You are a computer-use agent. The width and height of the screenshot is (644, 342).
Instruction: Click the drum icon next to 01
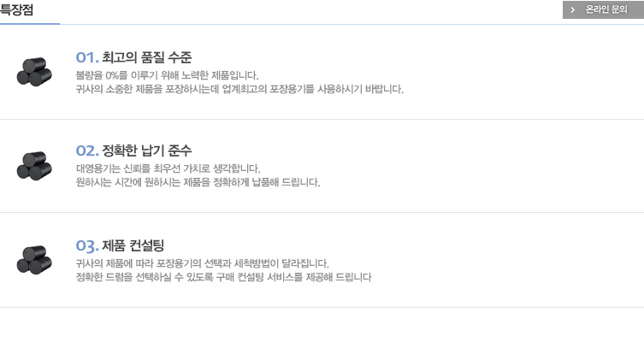34,72
